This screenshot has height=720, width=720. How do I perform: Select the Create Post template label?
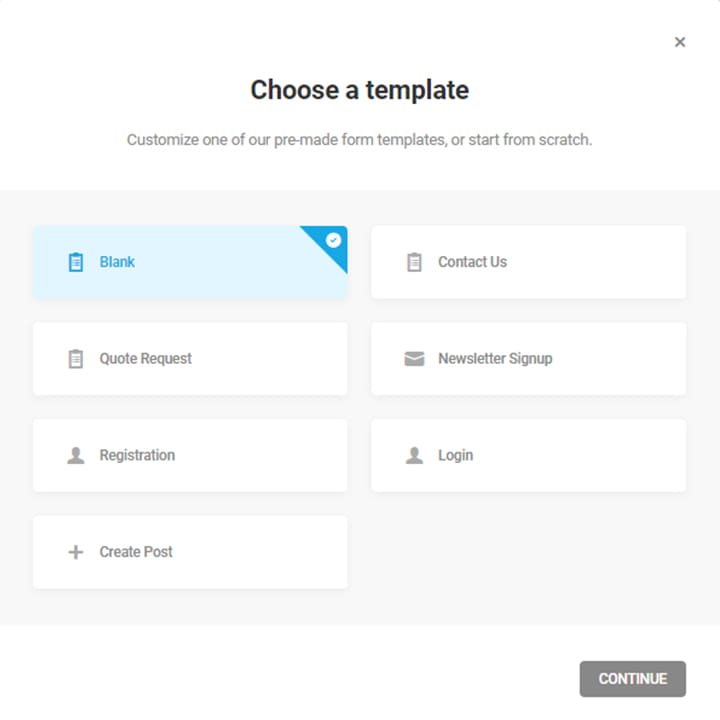coord(136,552)
